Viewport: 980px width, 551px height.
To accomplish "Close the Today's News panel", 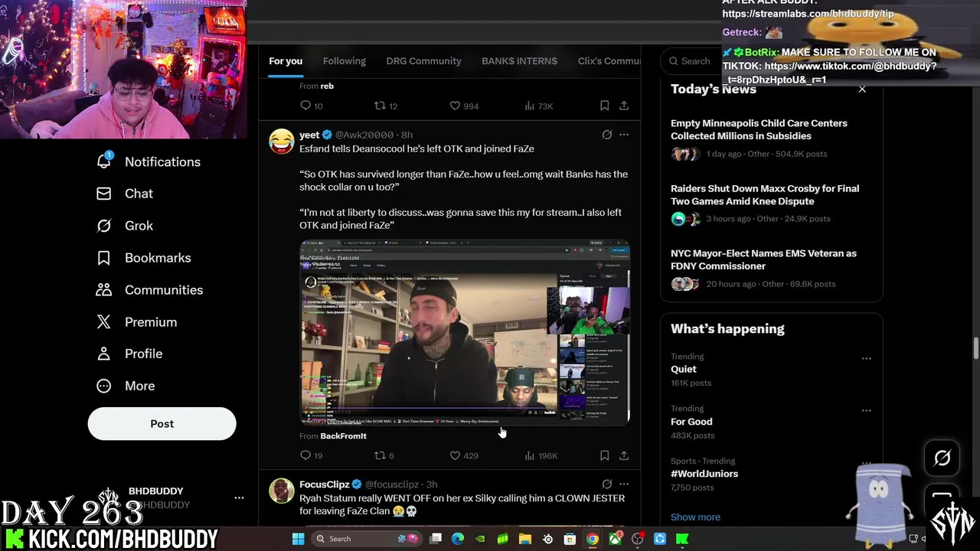I will 862,89.
